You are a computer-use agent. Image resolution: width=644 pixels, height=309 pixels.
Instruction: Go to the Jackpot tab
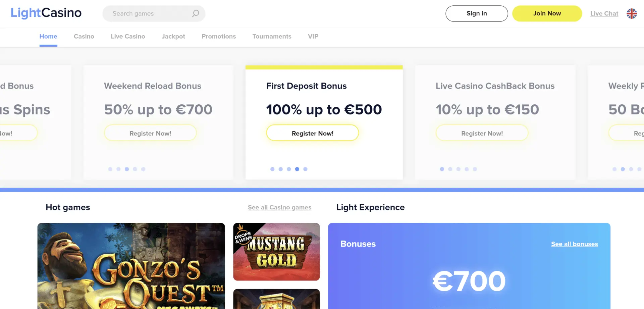(x=173, y=36)
